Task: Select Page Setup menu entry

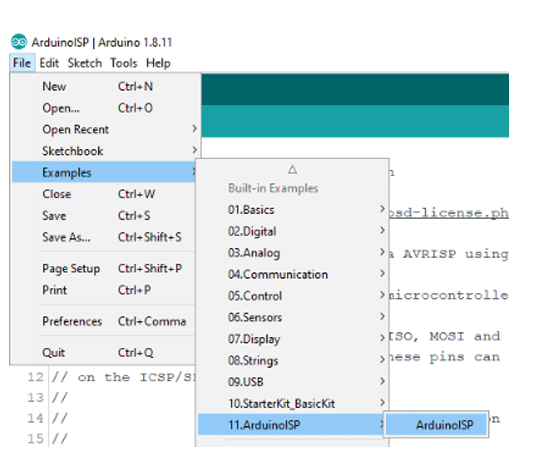Action: (x=104, y=268)
